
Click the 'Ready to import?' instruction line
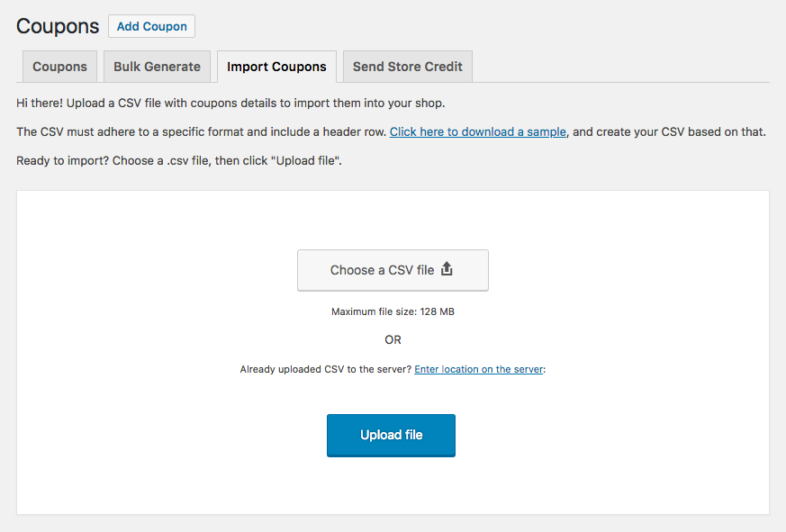179,161
